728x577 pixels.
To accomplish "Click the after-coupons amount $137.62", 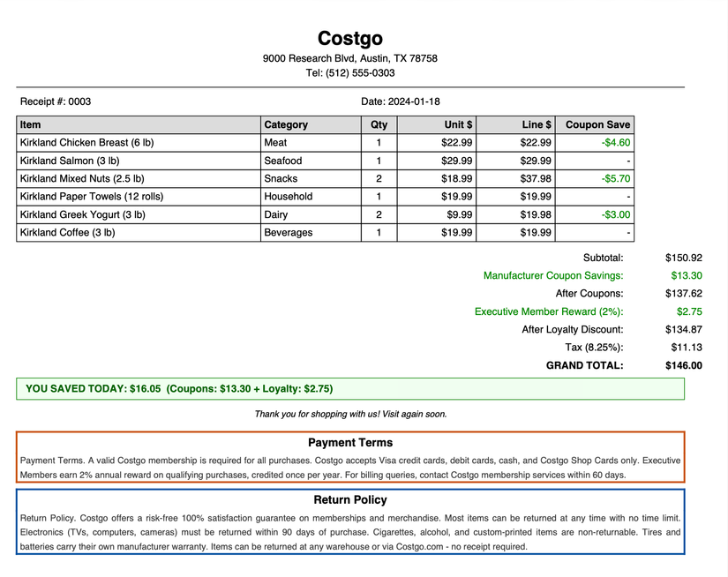I will 683,294.
